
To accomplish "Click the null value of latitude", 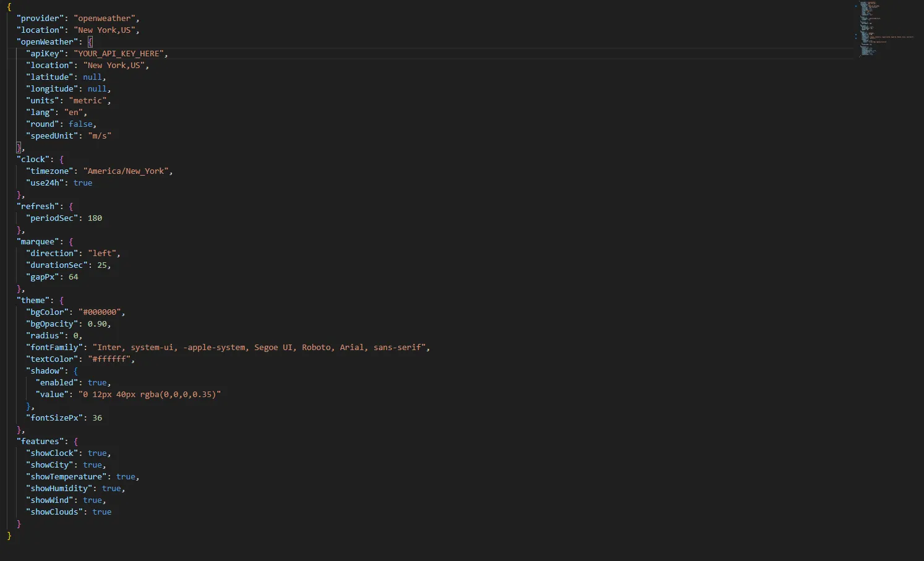I will (93, 77).
